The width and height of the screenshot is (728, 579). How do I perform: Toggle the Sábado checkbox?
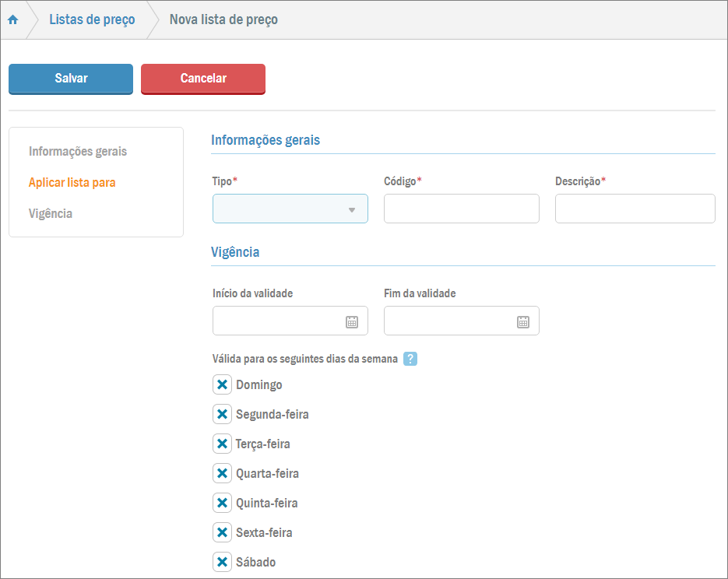coord(222,562)
